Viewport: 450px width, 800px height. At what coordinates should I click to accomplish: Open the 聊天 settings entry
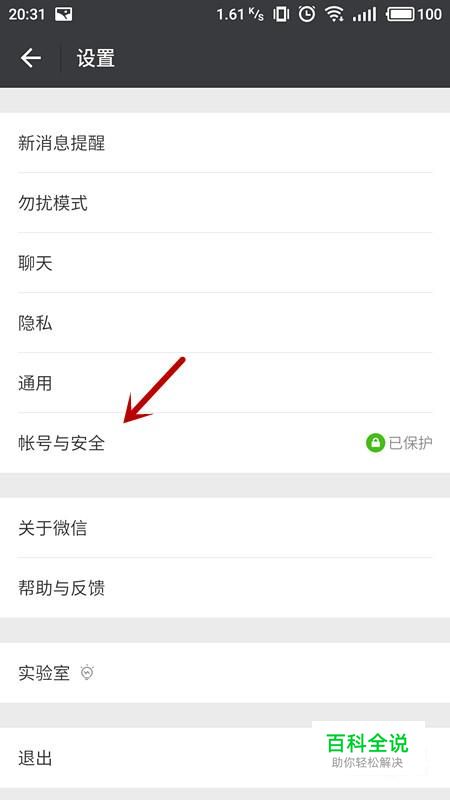[x=225, y=263]
